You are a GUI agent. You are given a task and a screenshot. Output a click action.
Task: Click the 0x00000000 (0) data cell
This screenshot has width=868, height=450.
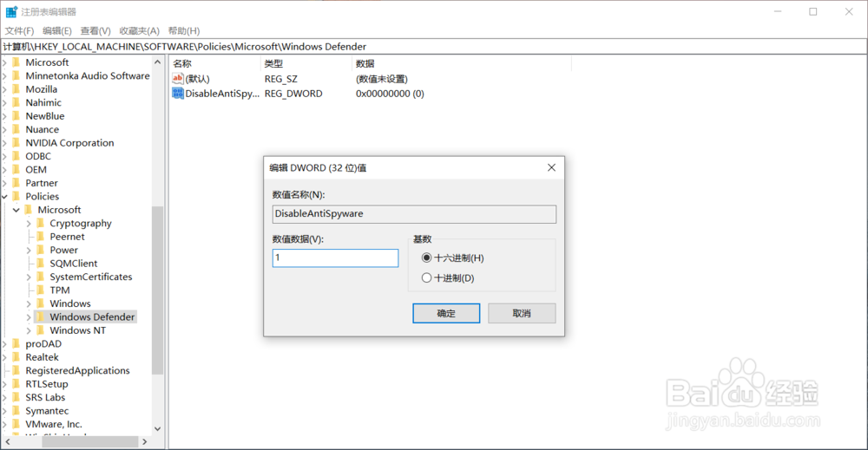click(x=390, y=94)
